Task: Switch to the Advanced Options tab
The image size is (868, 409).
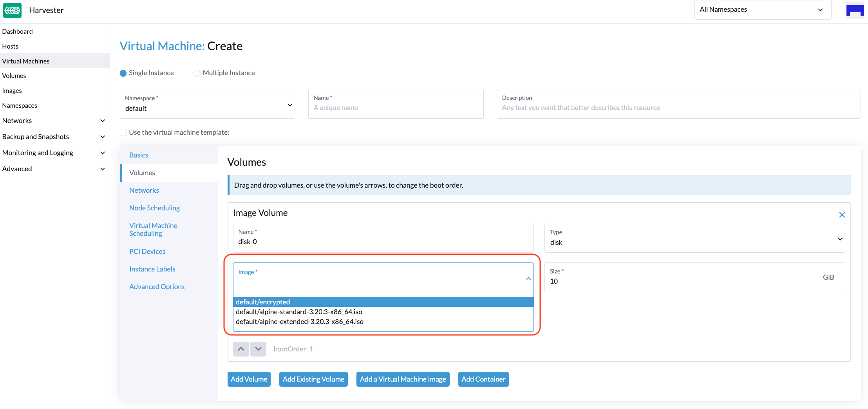Action: tap(157, 287)
